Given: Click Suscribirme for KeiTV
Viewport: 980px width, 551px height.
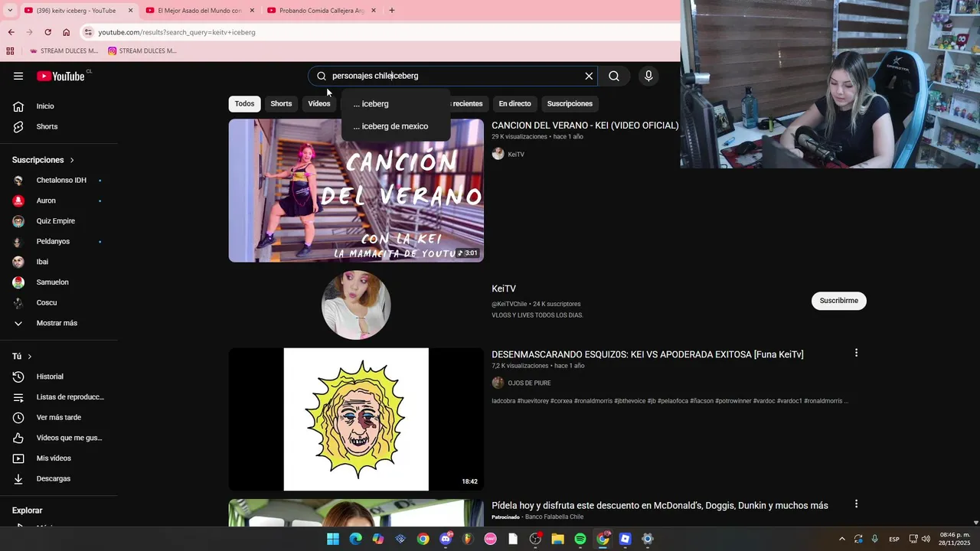Looking at the screenshot, I should [839, 301].
